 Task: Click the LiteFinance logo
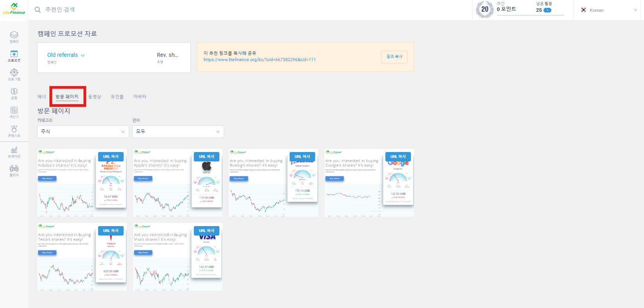pos(14,9)
